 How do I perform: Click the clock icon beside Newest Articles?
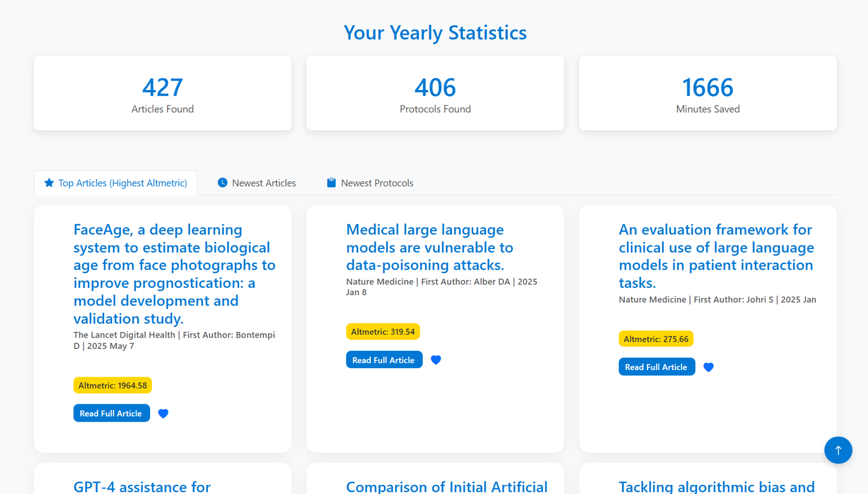coord(223,182)
